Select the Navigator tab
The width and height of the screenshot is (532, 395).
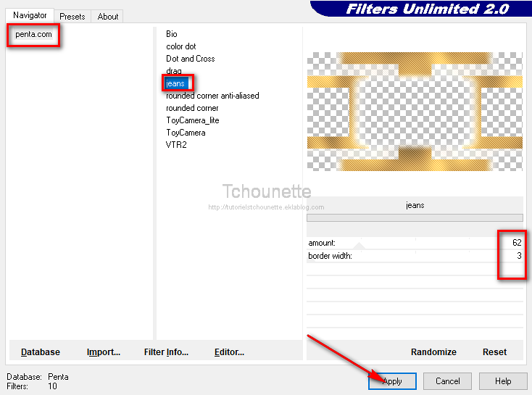(30, 15)
